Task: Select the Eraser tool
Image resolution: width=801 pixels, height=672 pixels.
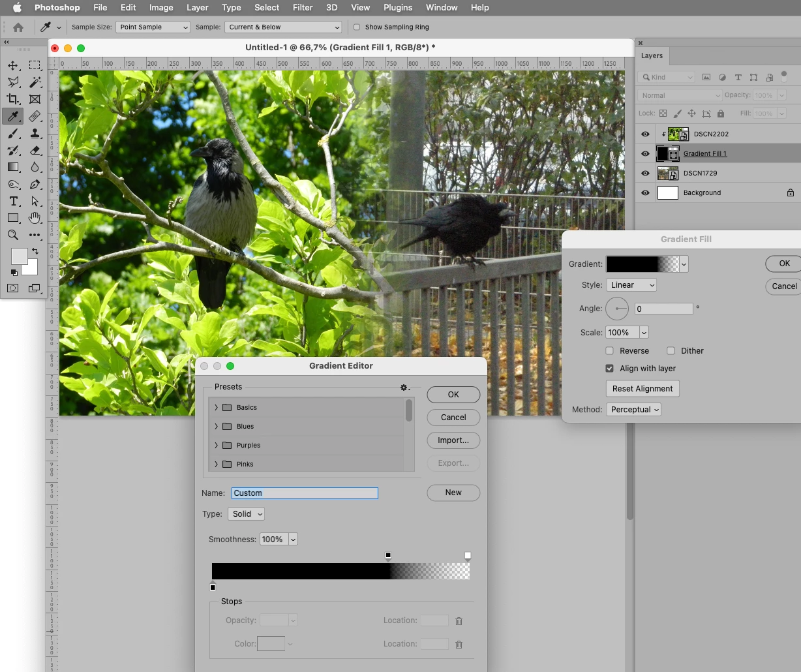Action: click(x=35, y=150)
